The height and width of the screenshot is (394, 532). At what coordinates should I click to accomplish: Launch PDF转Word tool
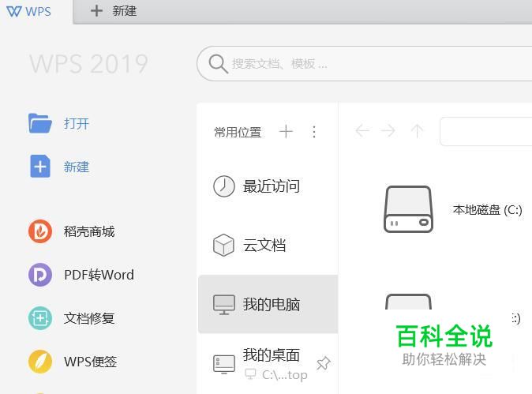pos(99,275)
